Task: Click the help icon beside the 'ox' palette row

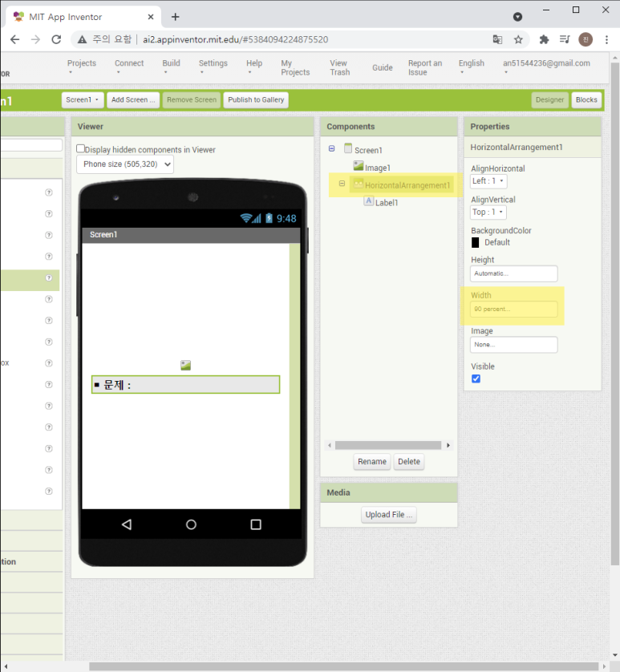Action: tap(49, 363)
